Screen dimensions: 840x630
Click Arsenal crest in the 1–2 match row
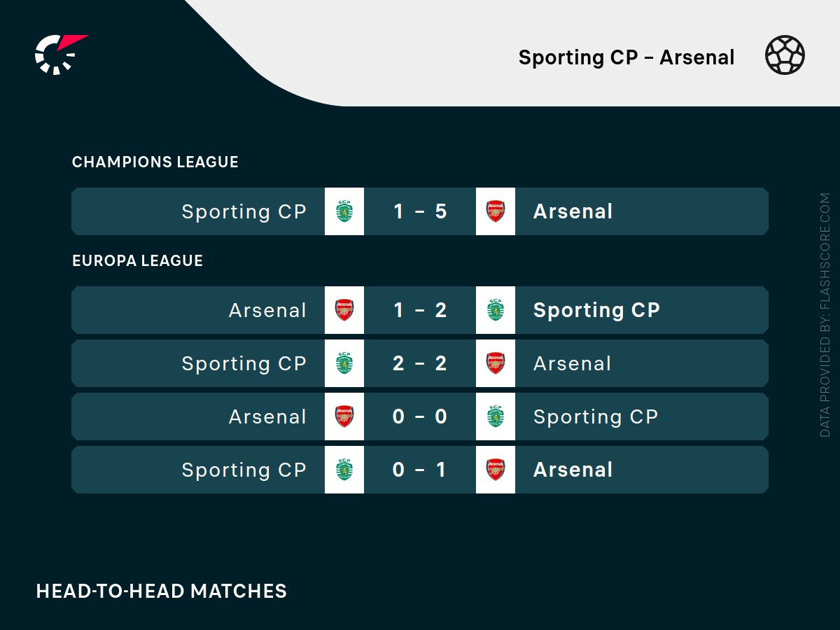coord(344,310)
